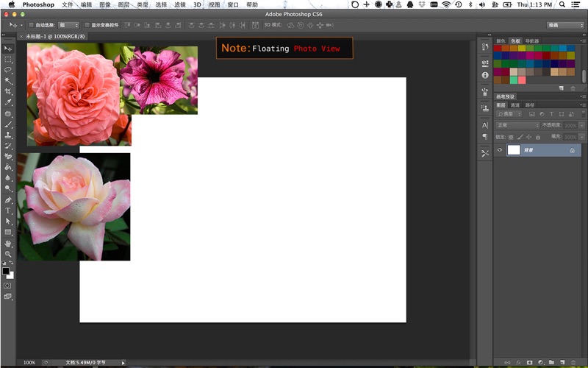
Task: Switch to the 通道 (Channels) tab
Action: coord(515,105)
